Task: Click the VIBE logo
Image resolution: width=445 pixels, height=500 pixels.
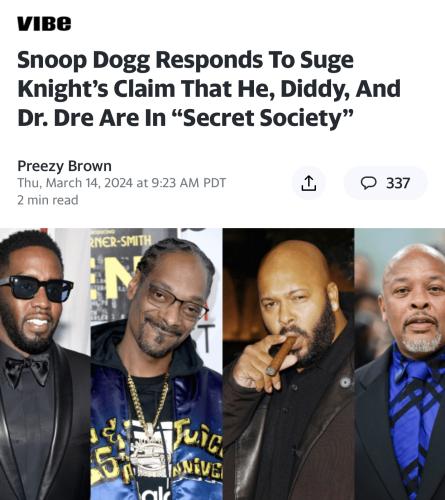Action: click(x=44, y=23)
